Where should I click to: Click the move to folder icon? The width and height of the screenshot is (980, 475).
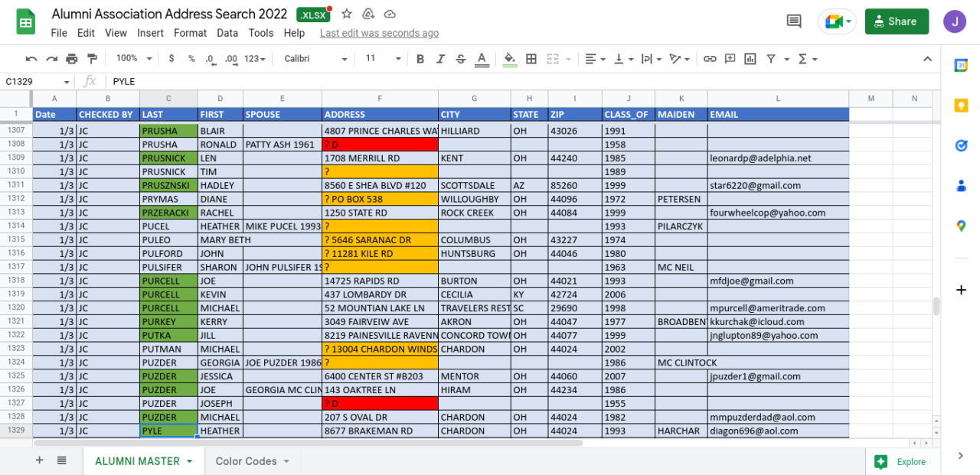[x=368, y=14]
